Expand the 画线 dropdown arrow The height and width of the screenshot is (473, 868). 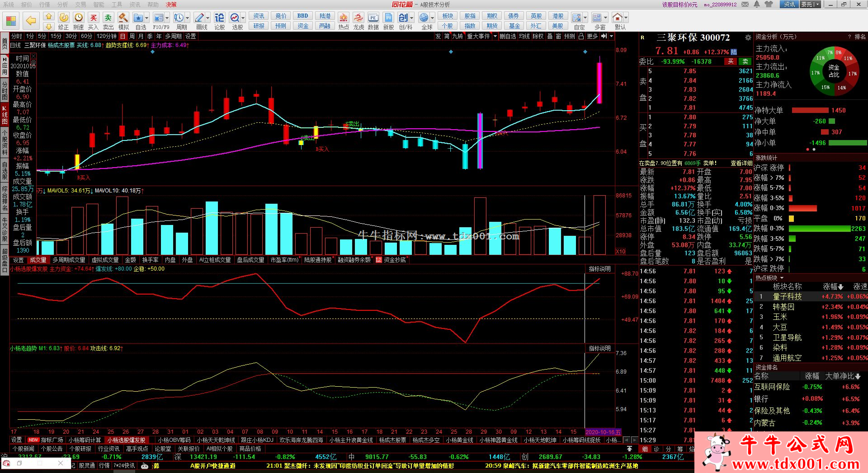(x=208, y=18)
